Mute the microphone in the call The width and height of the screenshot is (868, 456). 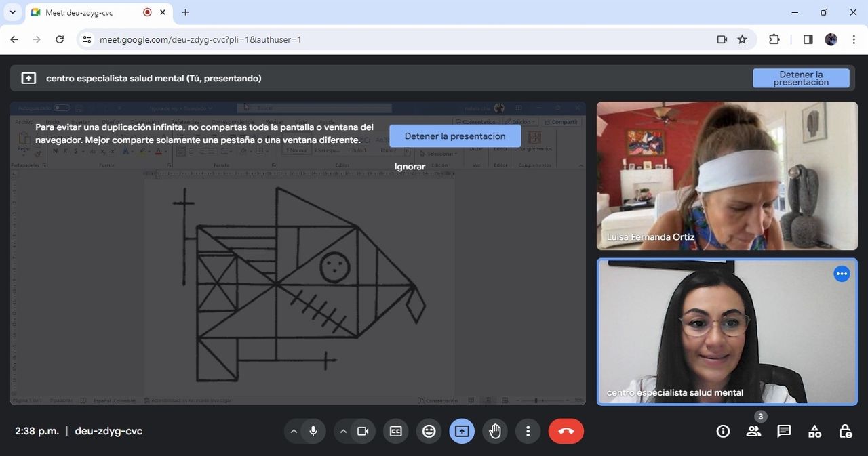pos(313,431)
